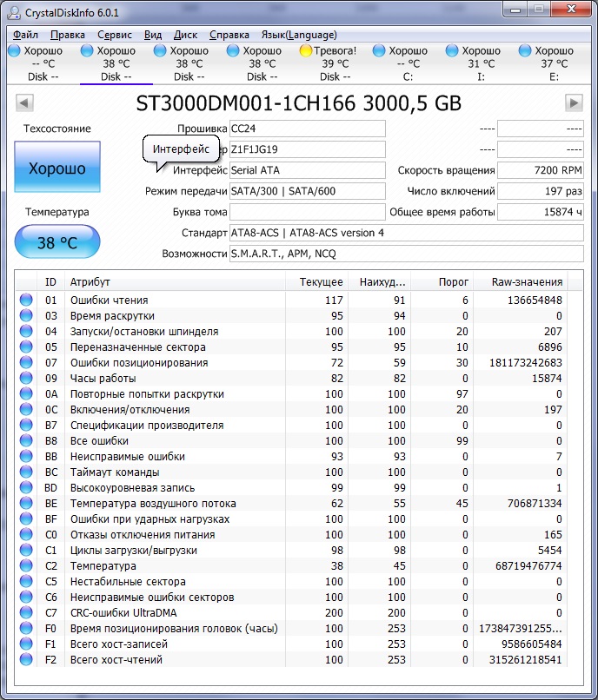Click status icon of Ошибки при ударных нагрузках row

26,518
